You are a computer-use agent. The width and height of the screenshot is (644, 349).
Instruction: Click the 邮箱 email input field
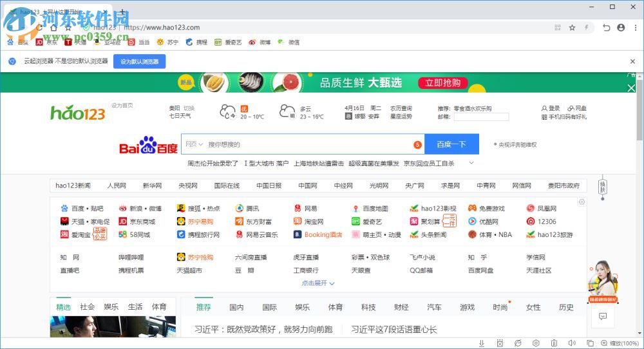point(481,117)
